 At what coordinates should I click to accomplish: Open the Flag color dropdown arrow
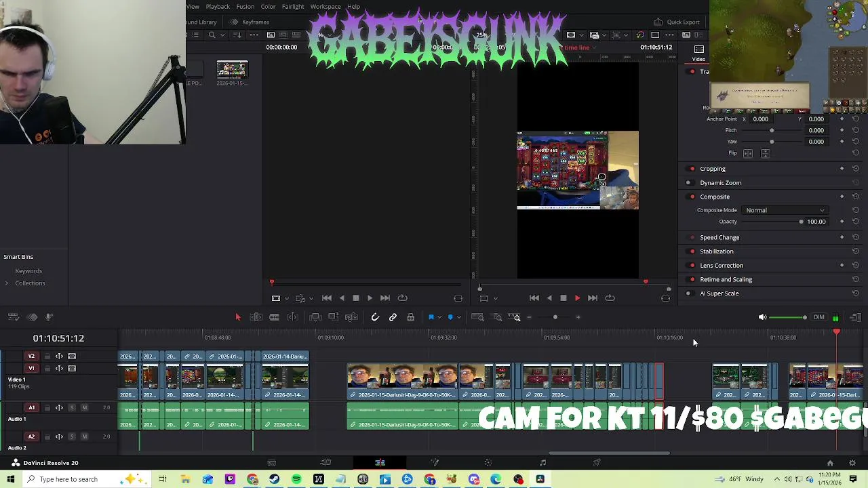pos(439,317)
